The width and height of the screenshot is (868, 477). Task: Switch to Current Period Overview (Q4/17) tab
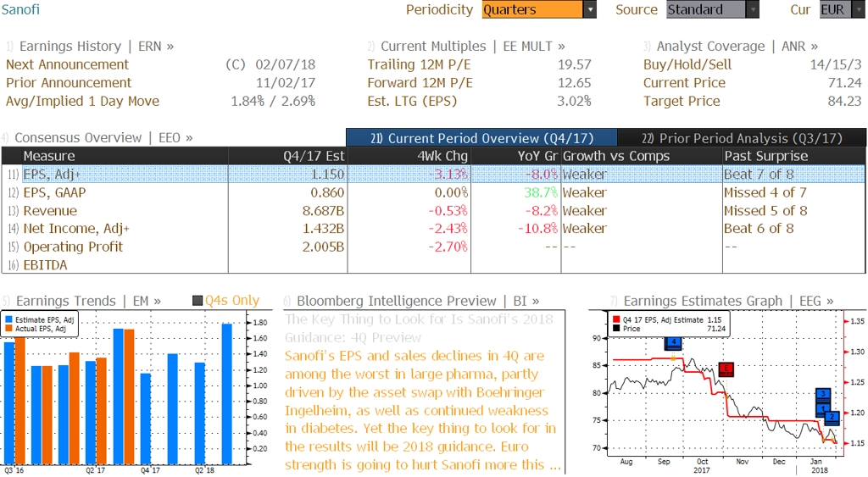(481, 138)
